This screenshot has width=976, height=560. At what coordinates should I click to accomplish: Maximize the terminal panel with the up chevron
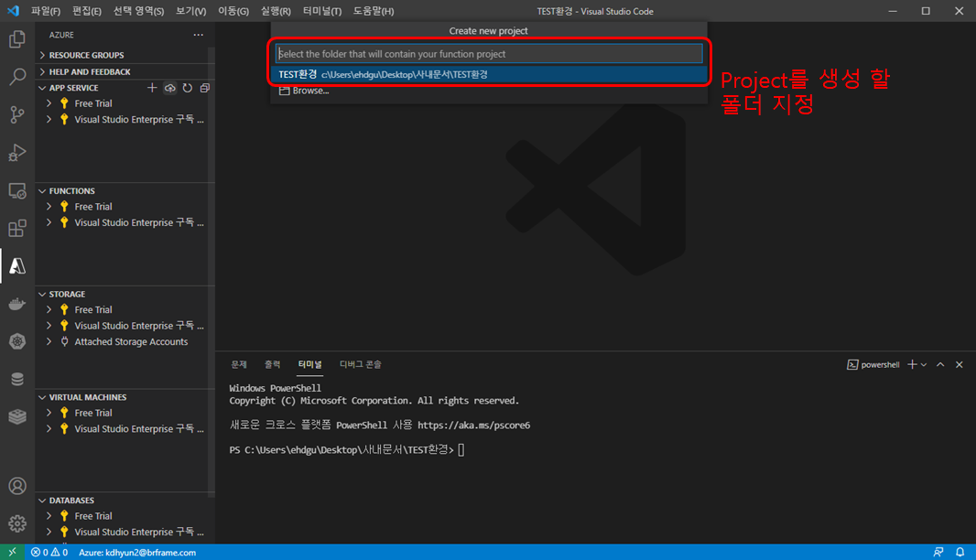[940, 364]
